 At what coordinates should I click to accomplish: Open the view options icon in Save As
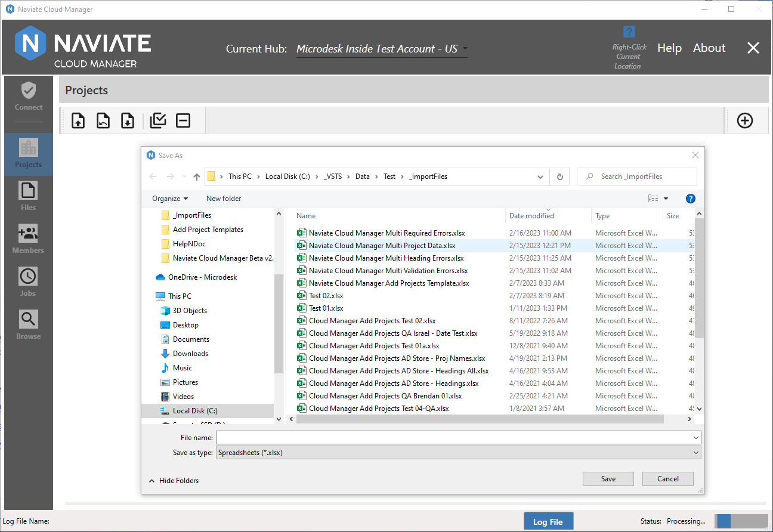click(653, 199)
